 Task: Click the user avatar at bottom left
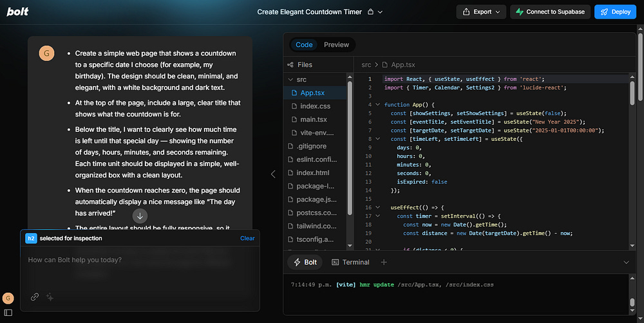(8, 298)
